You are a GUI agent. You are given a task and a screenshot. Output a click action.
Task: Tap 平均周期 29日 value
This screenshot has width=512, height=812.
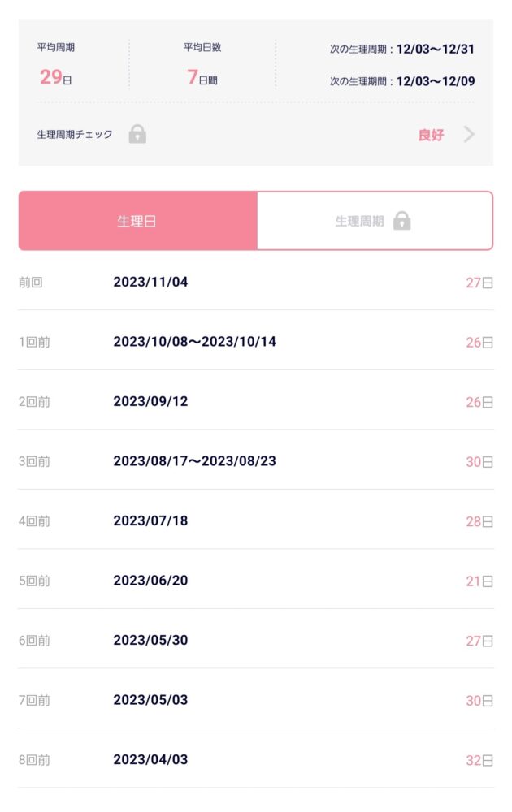pyautogui.click(x=56, y=77)
